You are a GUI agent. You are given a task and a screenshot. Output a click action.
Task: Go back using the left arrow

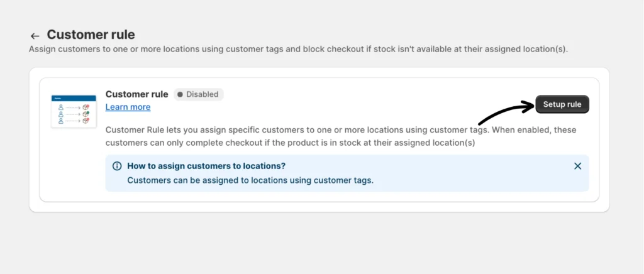[x=35, y=36]
